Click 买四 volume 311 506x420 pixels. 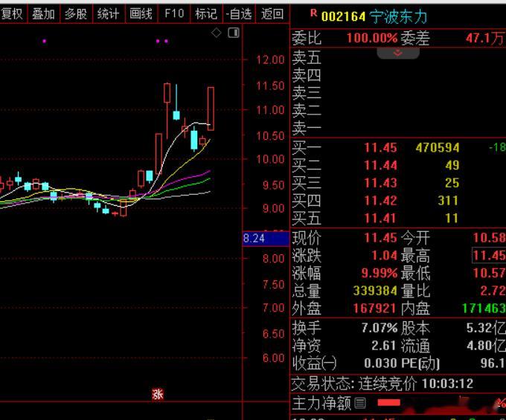point(448,201)
